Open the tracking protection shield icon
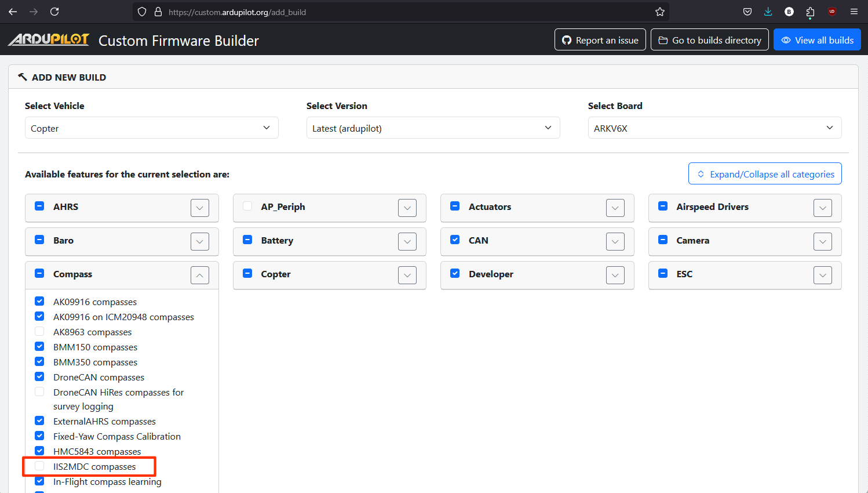The width and height of the screenshot is (868, 493). click(x=142, y=12)
